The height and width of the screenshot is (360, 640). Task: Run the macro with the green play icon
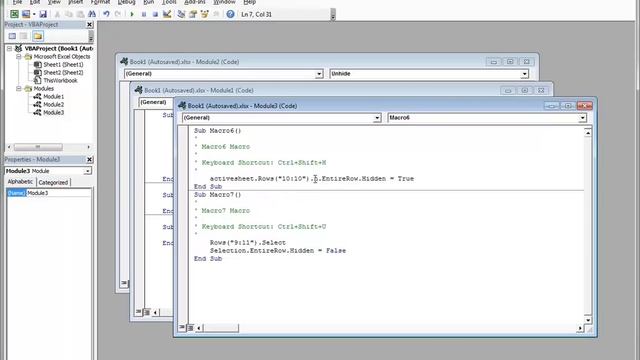click(132, 14)
